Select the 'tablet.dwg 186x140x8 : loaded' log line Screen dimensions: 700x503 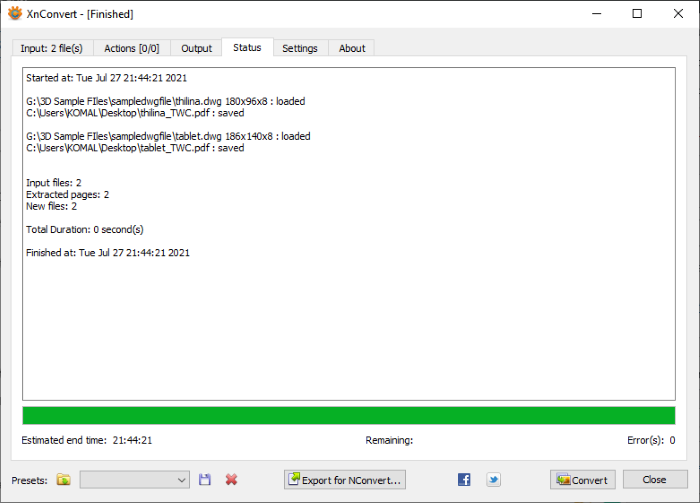click(x=168, y=136)
